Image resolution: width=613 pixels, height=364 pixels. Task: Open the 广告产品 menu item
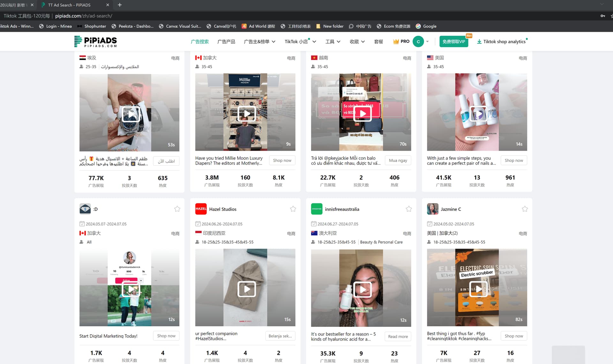(x=226, y=42)
